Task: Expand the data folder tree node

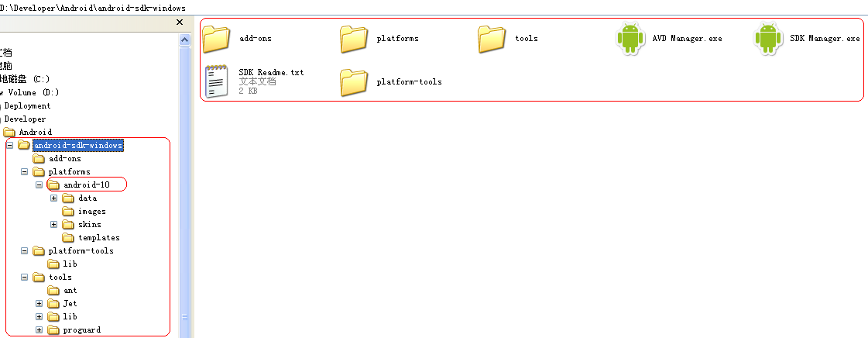Action: [x=53, y=198]
